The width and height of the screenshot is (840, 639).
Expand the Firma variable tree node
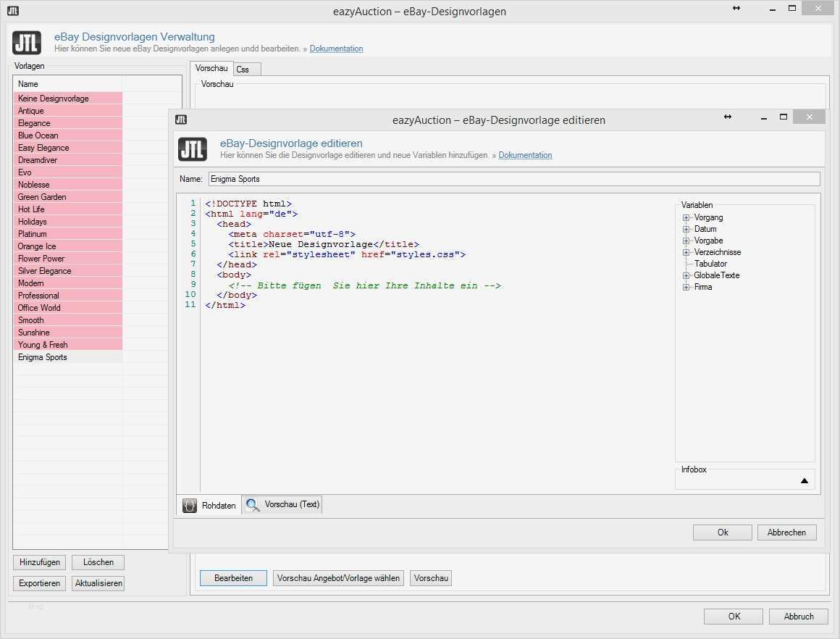[686, 288]
